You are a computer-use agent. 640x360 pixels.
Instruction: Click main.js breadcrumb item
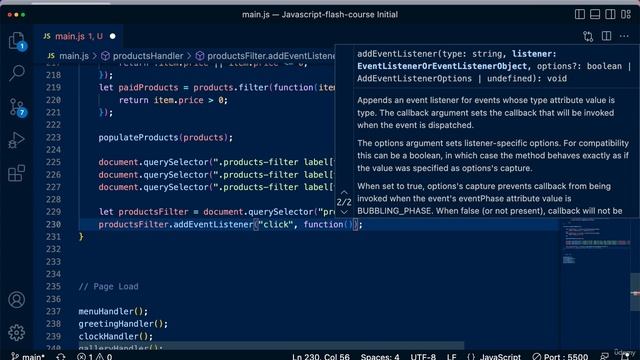(68, 56)
